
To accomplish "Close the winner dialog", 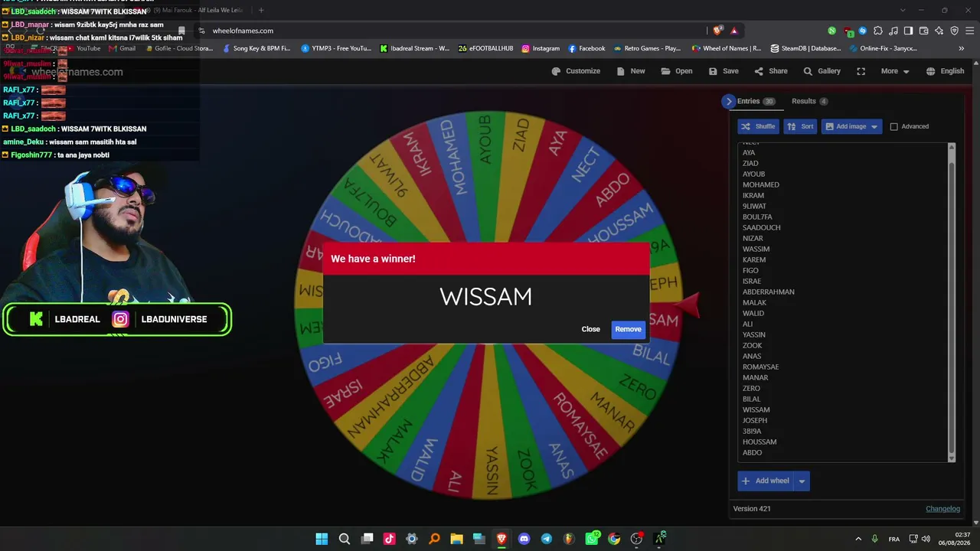I will click(590, 329).
